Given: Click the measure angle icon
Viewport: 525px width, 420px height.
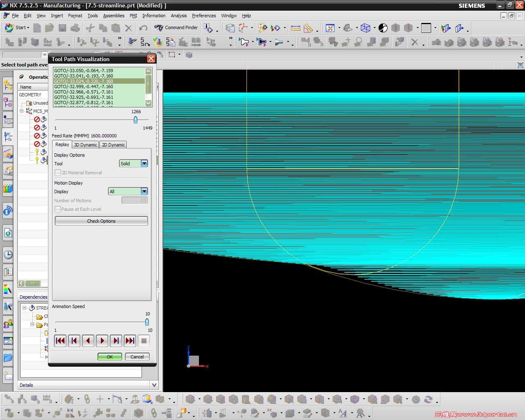Looking at the screenshot, I should click(x=308, y=28).
